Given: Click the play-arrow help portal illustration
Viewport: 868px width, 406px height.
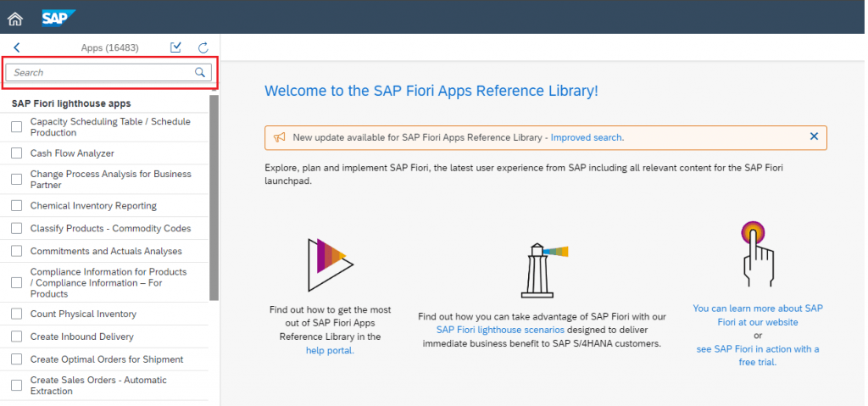Looking at the screenshot, I should click(x=330, y=264).
